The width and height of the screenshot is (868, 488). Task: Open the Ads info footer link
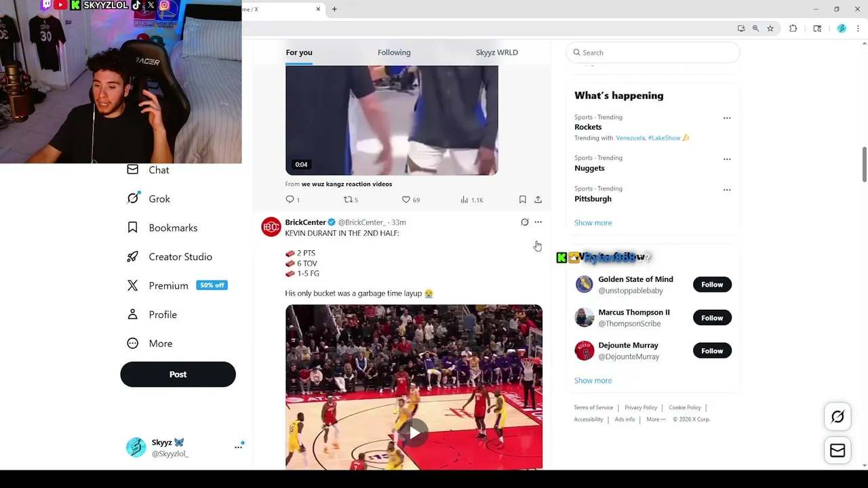tap(625, 419)
